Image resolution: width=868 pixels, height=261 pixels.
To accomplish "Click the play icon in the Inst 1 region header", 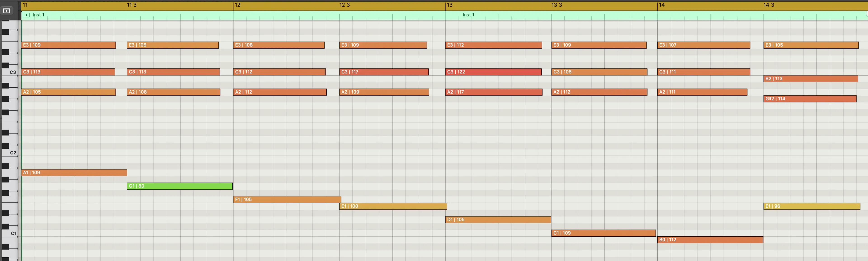I will point(27,15).
